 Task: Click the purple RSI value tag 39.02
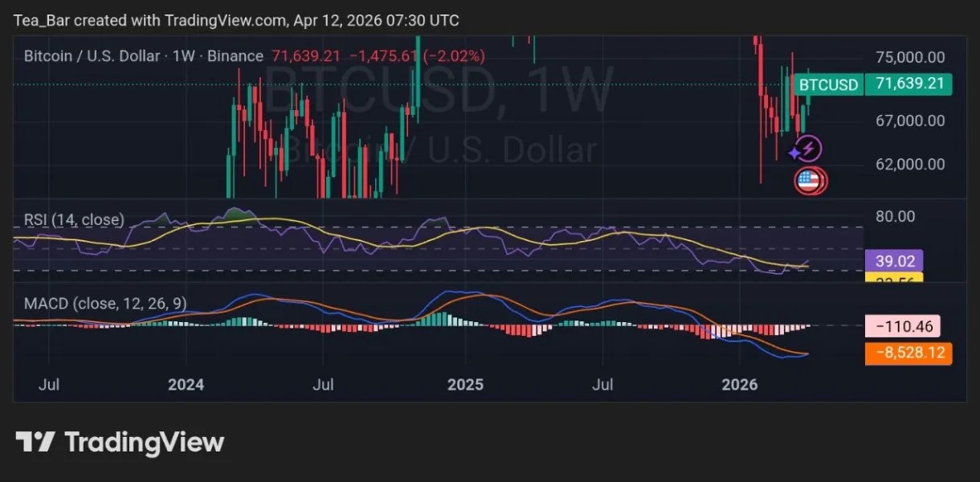[x=893, y=260]
